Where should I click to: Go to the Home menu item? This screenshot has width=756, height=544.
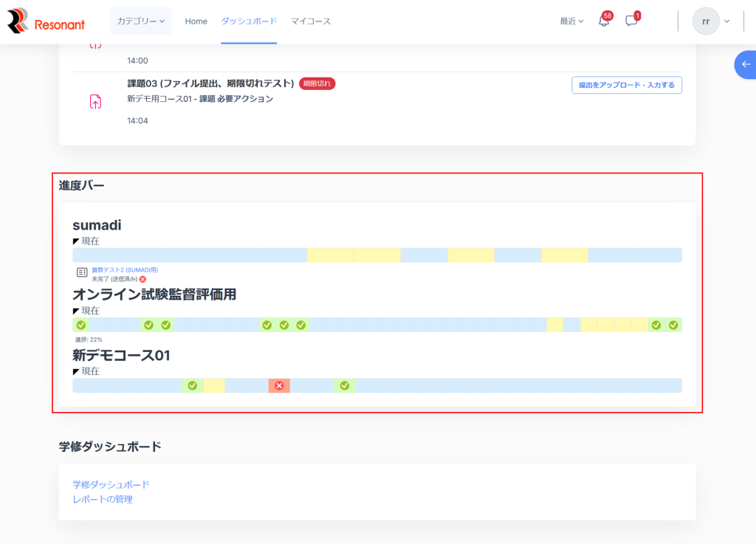click(196, 21)
